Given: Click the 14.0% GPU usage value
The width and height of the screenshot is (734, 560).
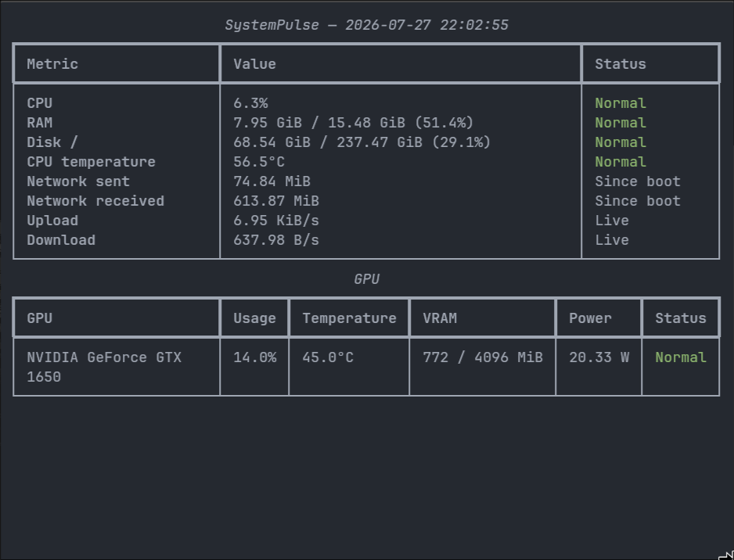Looking at the screenshot, I should pyautogui.click(x=254, y=357).
